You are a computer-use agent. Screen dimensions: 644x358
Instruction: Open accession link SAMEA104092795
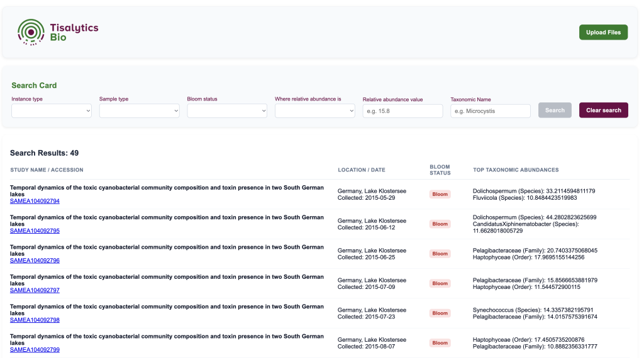35,231
